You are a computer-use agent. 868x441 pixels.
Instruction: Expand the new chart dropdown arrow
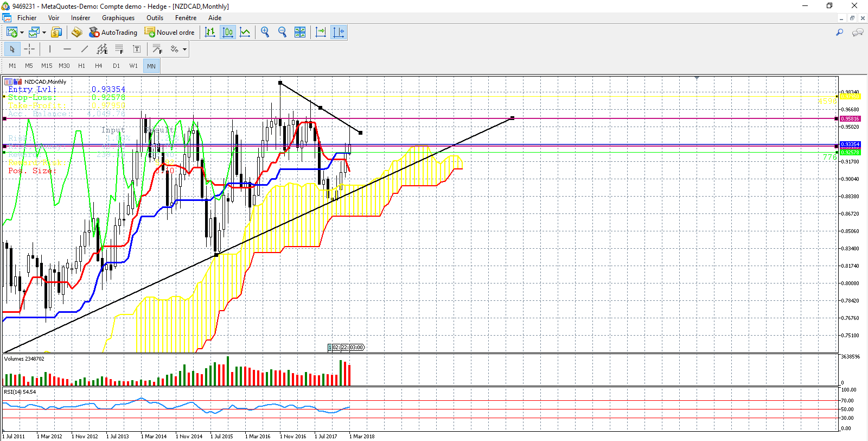(x=22, y=33)
